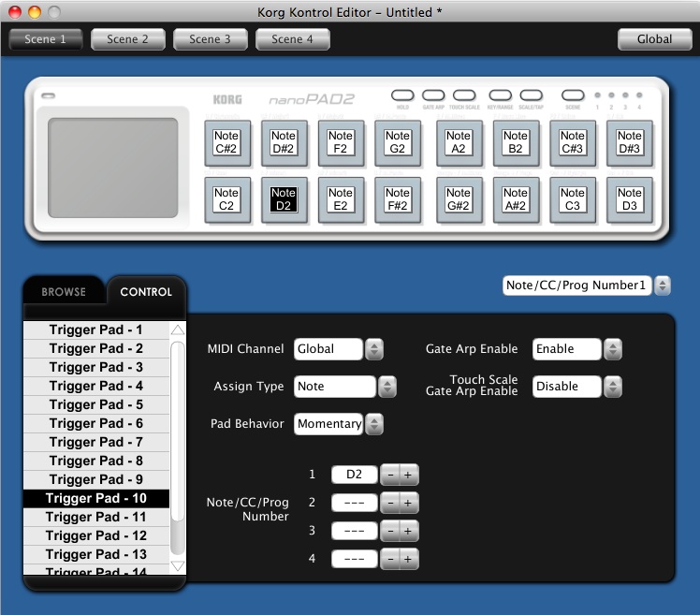Click the HOLD button on the nanoPAD2
The image size is (700, 615).
402,95
